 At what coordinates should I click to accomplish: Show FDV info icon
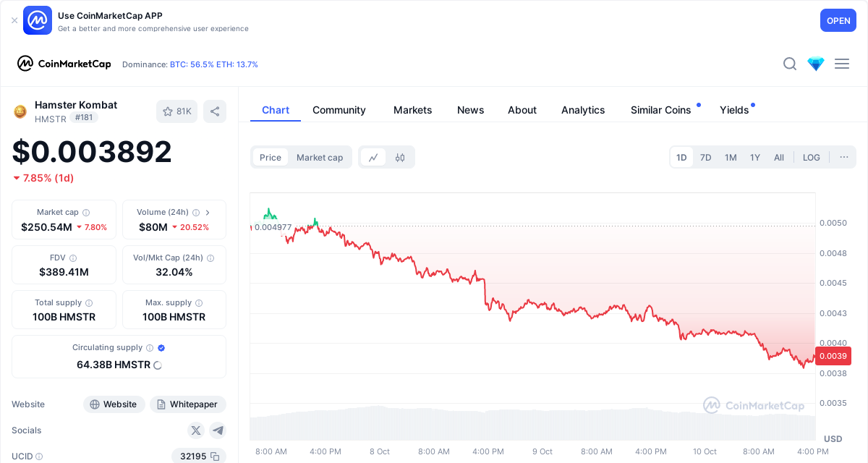(73, 258)
